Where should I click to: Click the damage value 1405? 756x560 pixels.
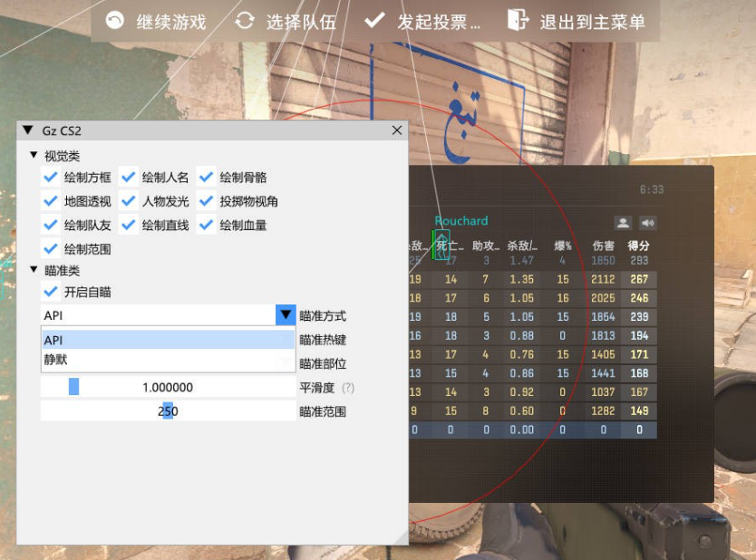(x=603, y=354)
